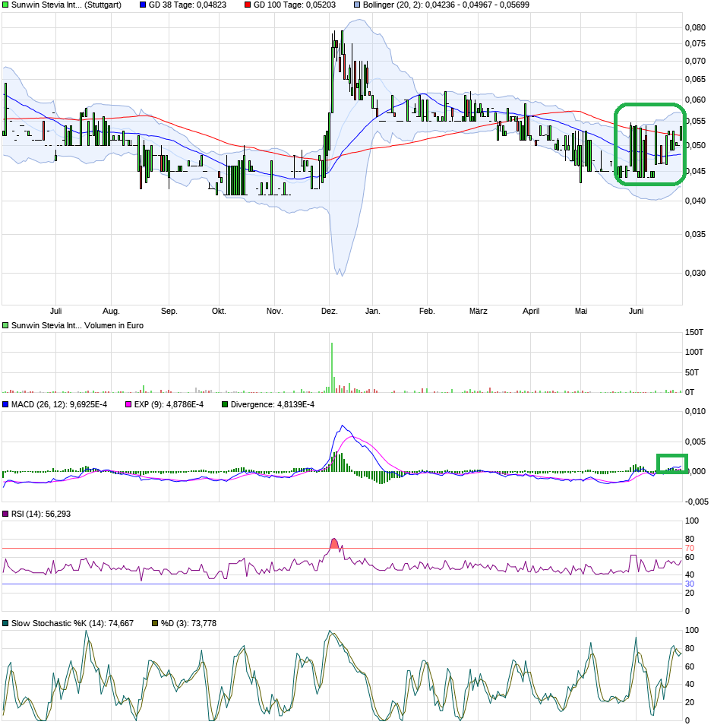714x728 pixels.
Task: Click the light-blue Bollinger legend swatch
Action: [357, 5]
